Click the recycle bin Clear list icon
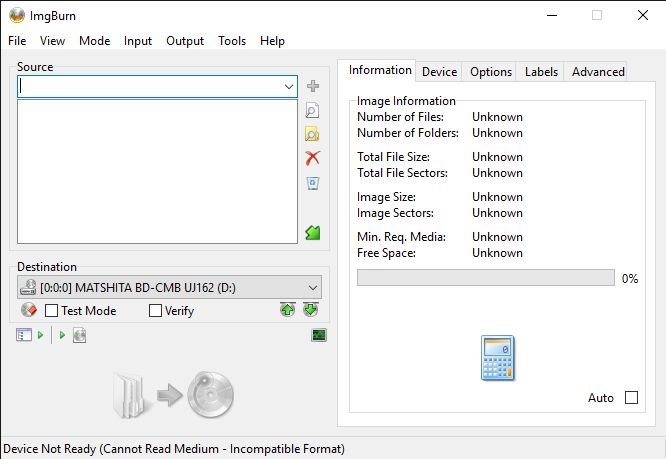666x459 pixels. [x=313, y=183]
